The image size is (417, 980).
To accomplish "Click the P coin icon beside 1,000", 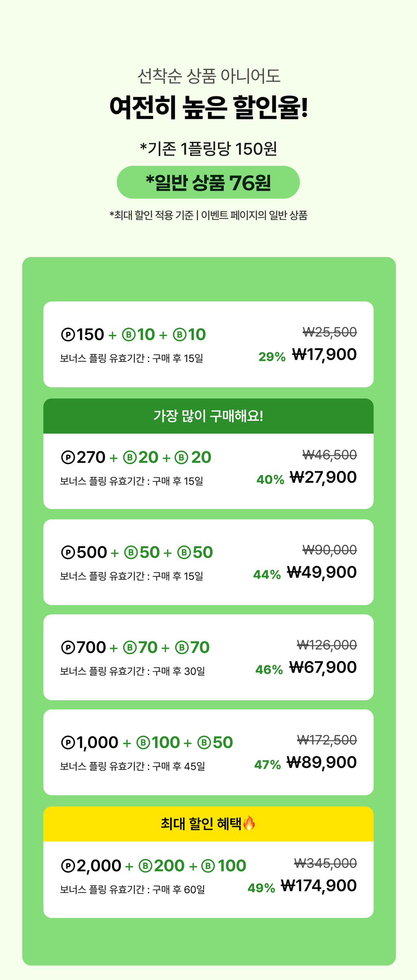I will [x=68, y=743].
